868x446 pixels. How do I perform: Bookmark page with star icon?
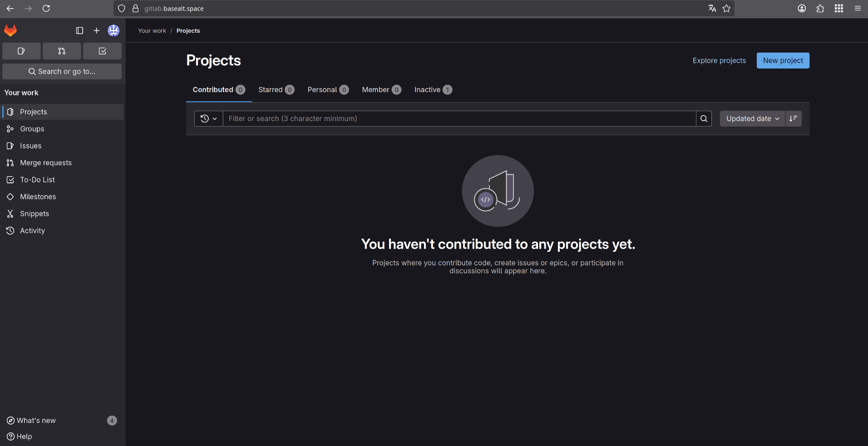pyautogui.click(x=726, y=8)
